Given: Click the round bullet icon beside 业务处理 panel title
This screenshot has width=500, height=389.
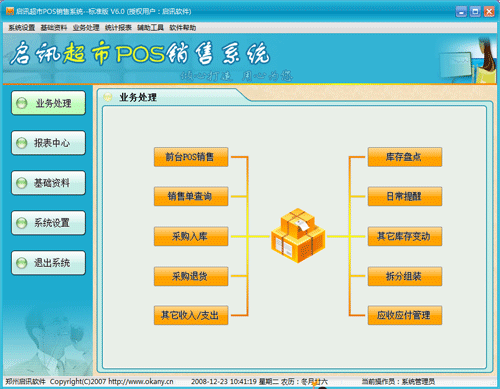Looking at the screenshot, I should click(108, 97).
